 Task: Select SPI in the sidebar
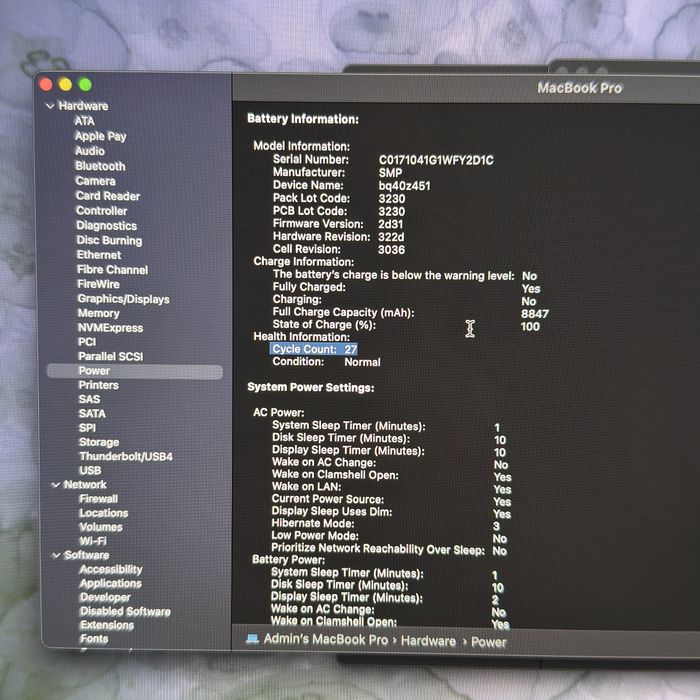(x=87, y=428)
